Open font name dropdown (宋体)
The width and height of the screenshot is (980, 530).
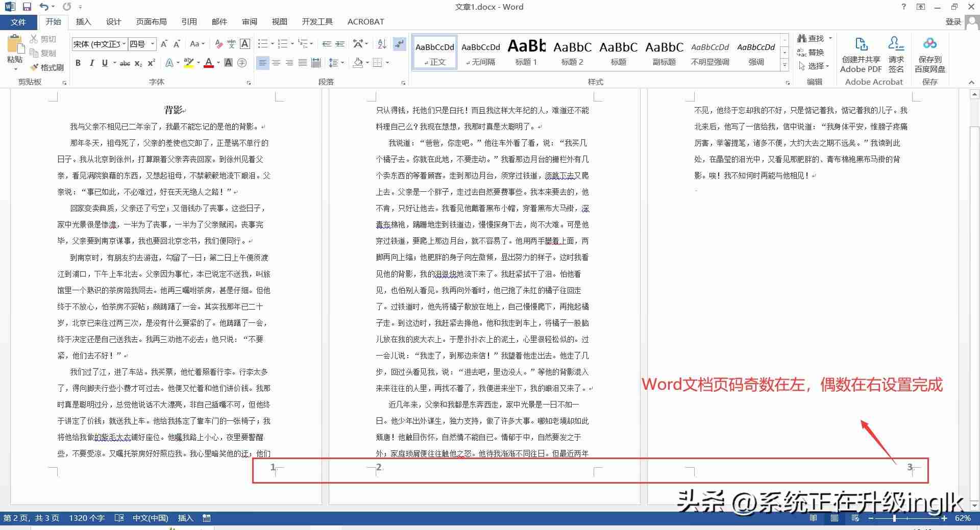(124, 44)
